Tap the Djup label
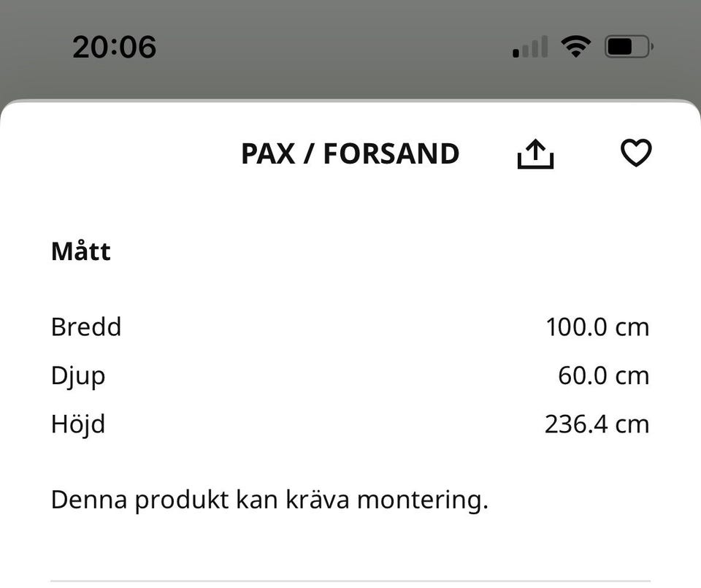Viewport: 701px width, 588px height. click(x=78, y=375)
